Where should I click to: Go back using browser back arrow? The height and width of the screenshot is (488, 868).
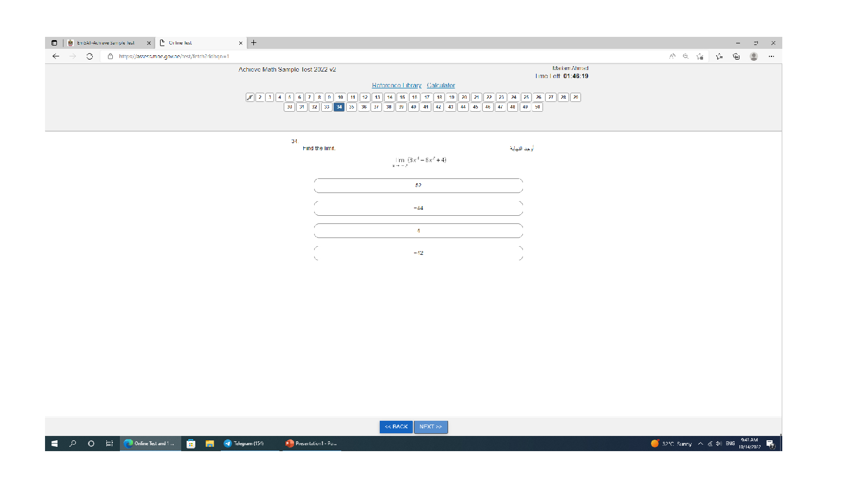(x=56, y=56)
